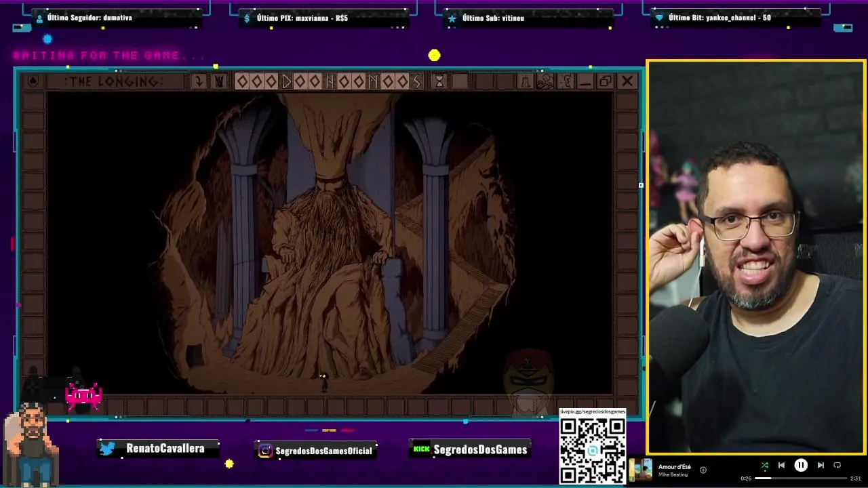Click the Último Seguidor: dumativa banner
The height and width of the screenshot is (488, 868).
point(118,18)
